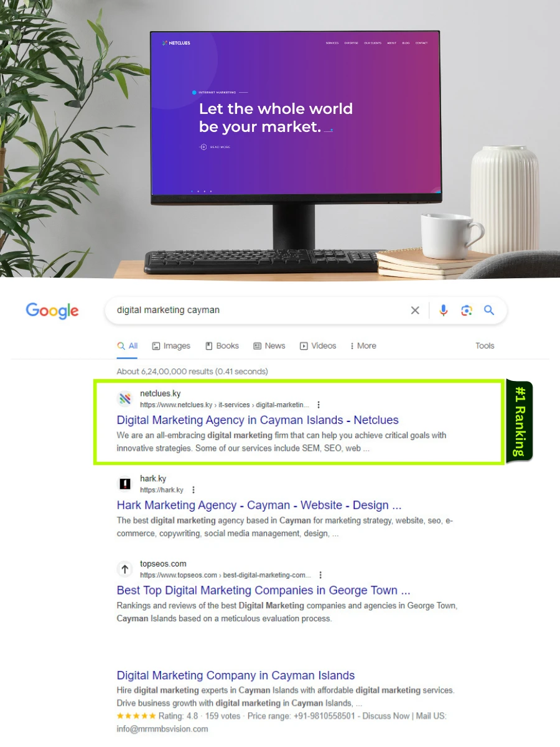The width and height of the screenshot is (560, 747).
Task: Click the Google logo
Action: click(52, 311)
